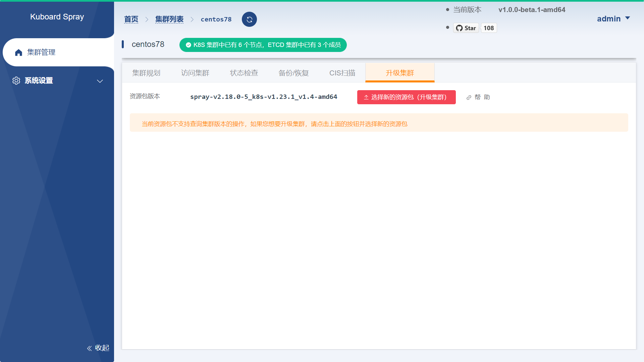Click the 资源包版本 label
The height and width of the screenshot is (362, 644).
(145, 96)
